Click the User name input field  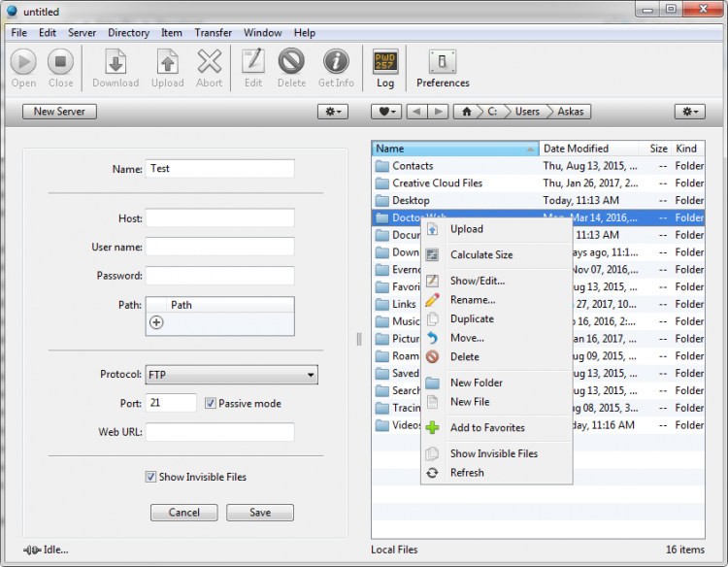click(x=219, y=247)
